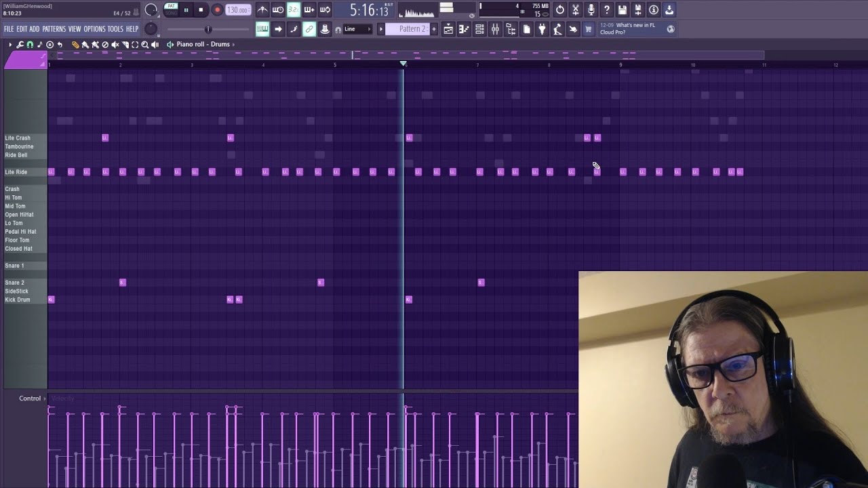The image size is (868, 488).
Task: Click the download content library icon
Action: tap(669, 9)
